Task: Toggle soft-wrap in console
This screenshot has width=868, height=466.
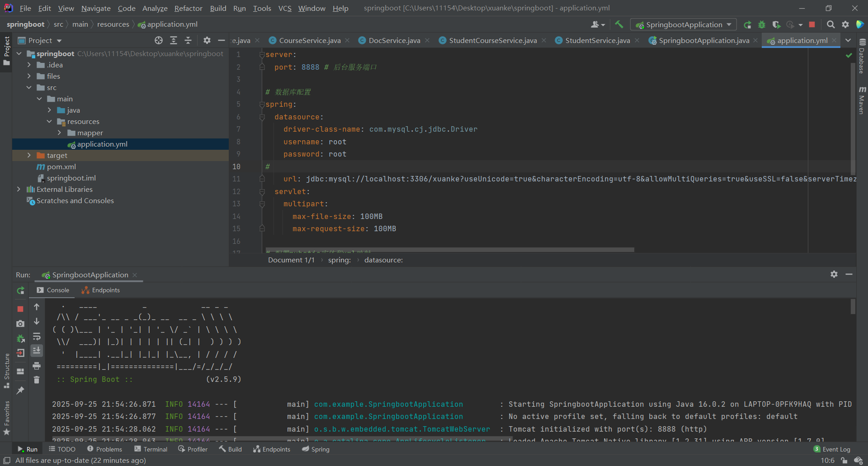Action: click(37, 337)
